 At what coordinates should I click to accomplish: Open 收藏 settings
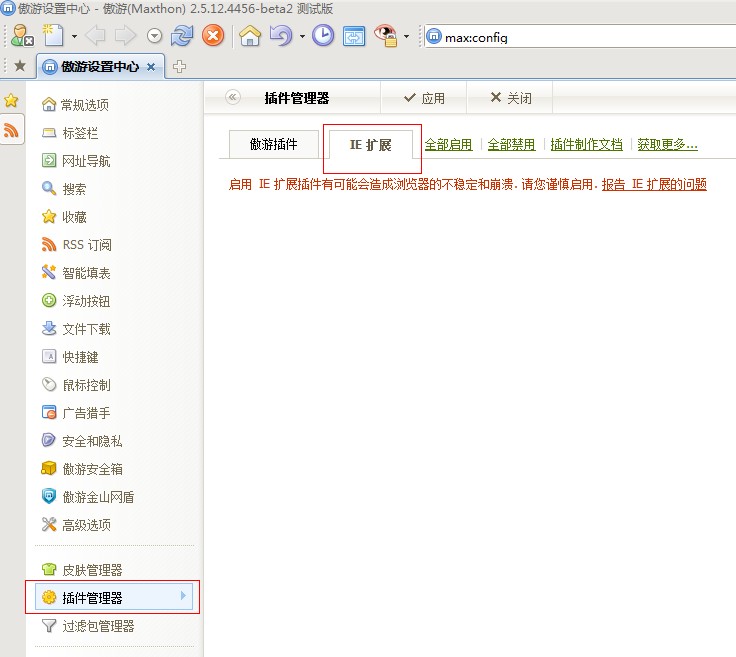(x=64, y=217)
